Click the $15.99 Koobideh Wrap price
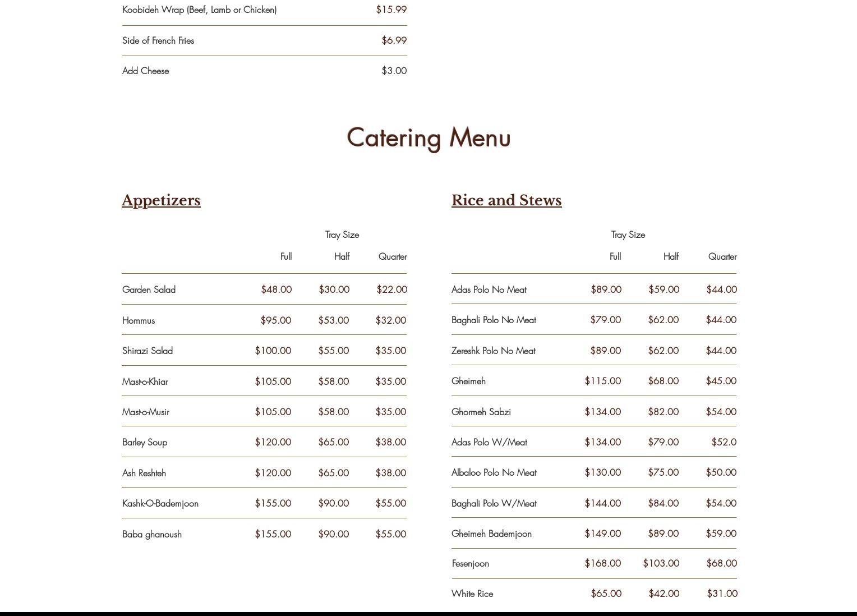Image resolution: width=857 pixels, height=616 pixels. coord(391,10)
